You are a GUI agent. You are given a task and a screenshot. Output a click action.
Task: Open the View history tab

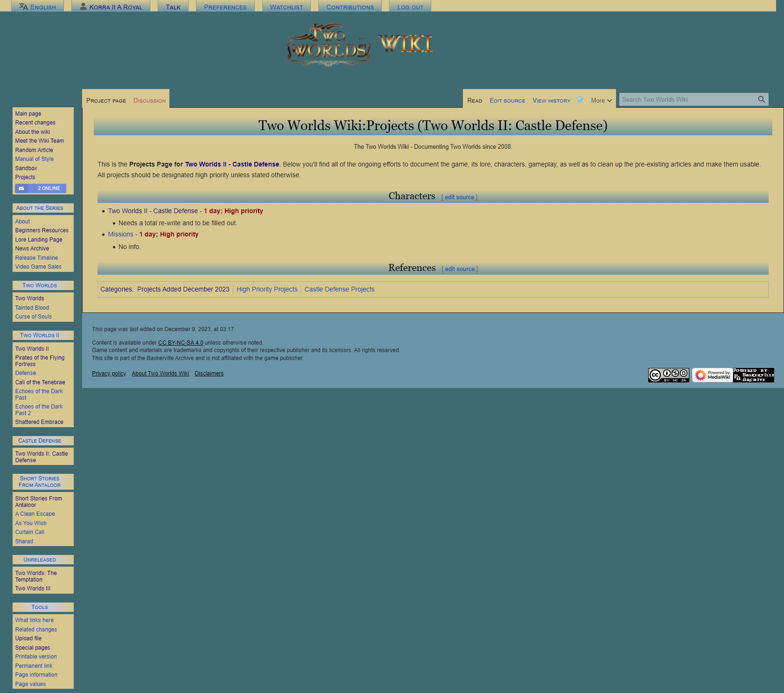552,100
